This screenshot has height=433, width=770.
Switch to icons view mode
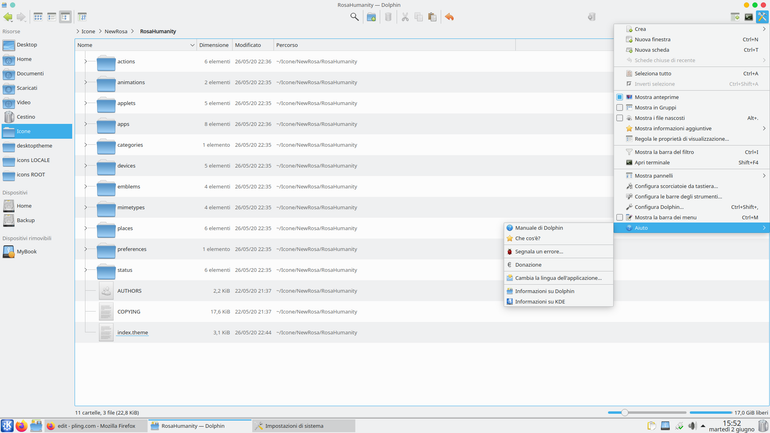click(x=38, y=17)
